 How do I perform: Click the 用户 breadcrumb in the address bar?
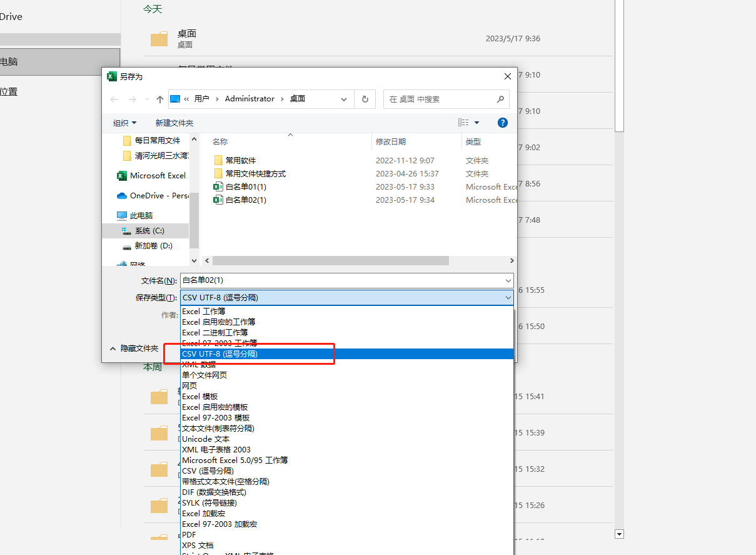[202, 99]
